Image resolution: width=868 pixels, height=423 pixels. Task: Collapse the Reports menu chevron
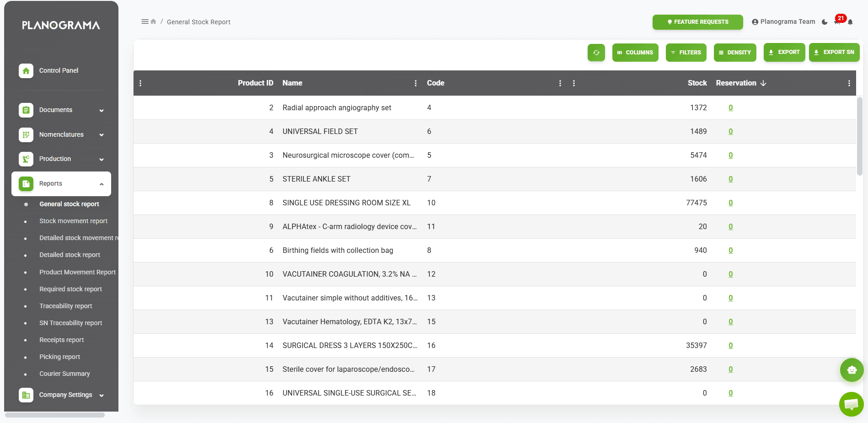[x=102, y=184]
